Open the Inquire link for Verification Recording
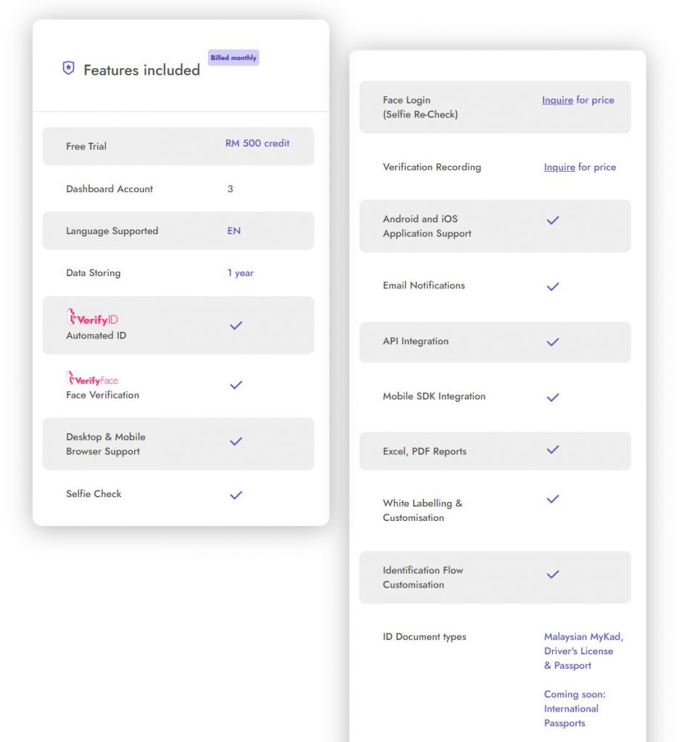This screenshot has width=700, height=742. pyautogui.click(x=559, y=167)
